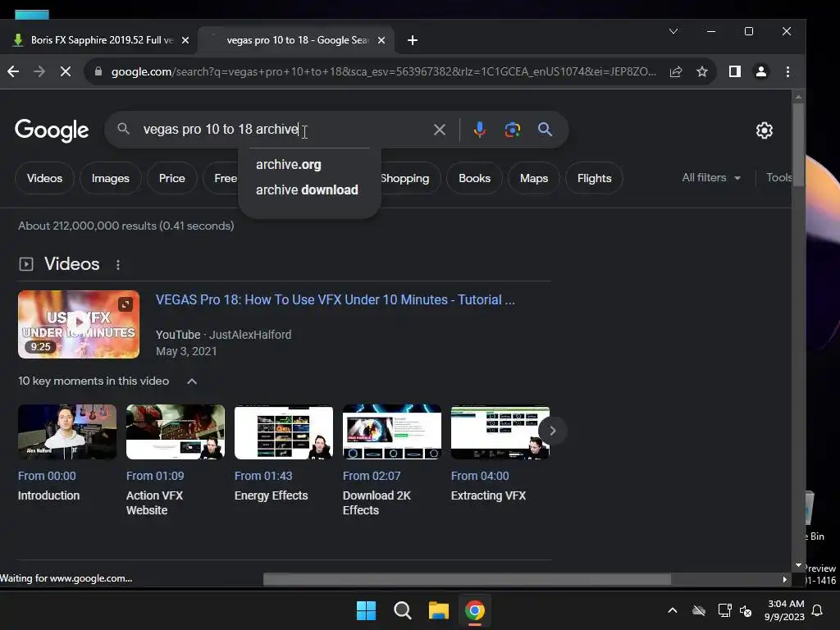Go to Google homepage via logo

52,130
